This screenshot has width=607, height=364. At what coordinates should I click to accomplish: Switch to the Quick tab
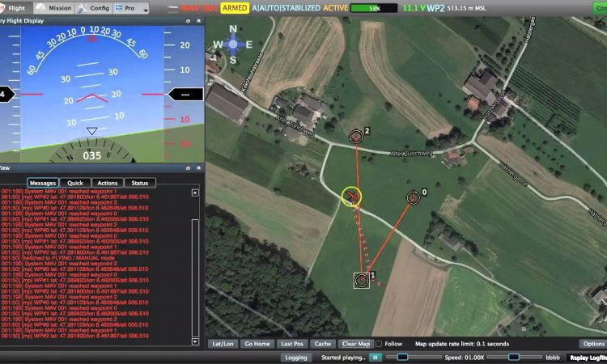tap(75, 183)
